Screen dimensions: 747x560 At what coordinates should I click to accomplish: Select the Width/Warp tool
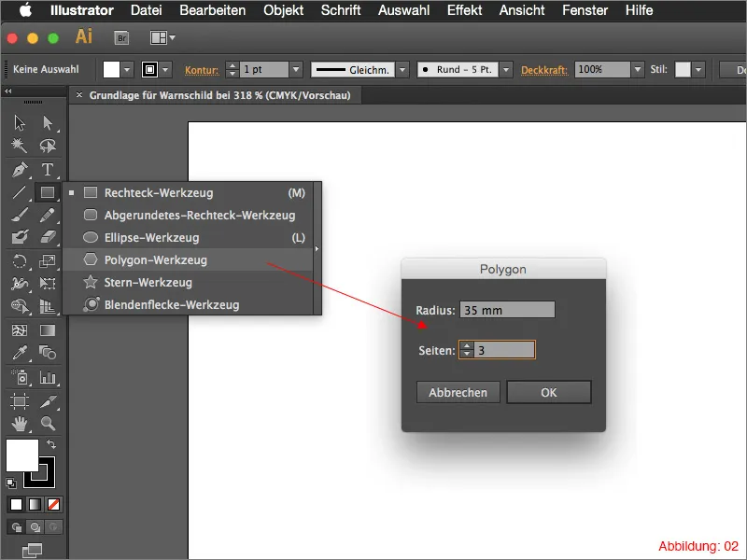pyautogui.click(x=20, y=284)
